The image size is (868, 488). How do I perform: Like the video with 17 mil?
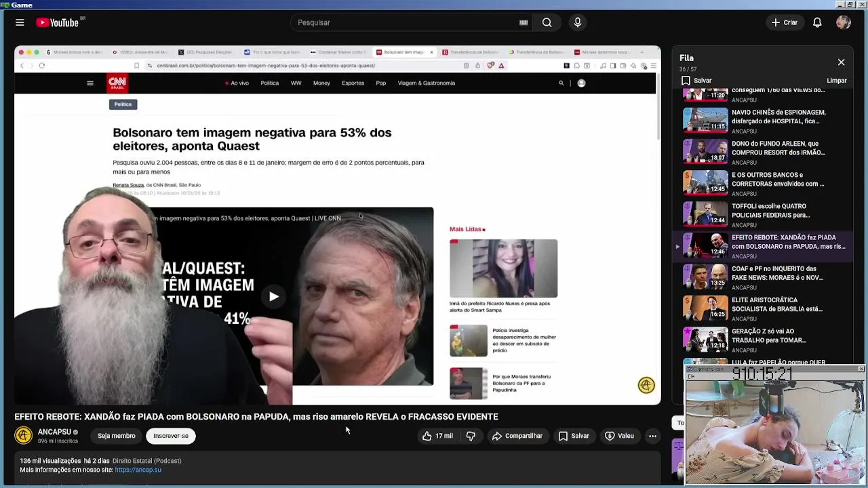pos(437,436)
